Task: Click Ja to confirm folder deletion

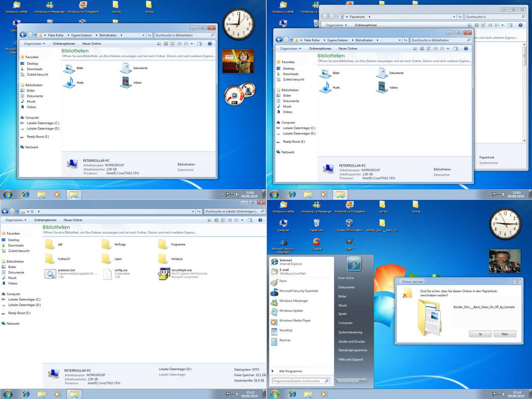Action: 479,334
